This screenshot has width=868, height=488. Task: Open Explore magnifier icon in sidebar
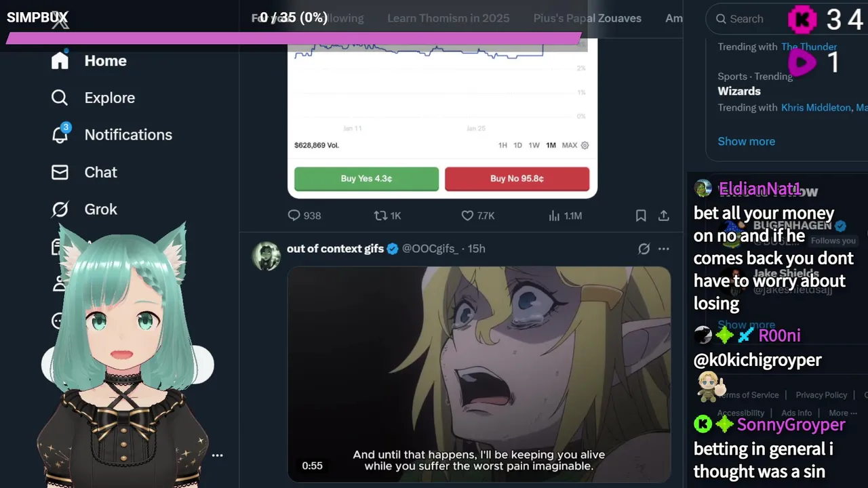60,98
